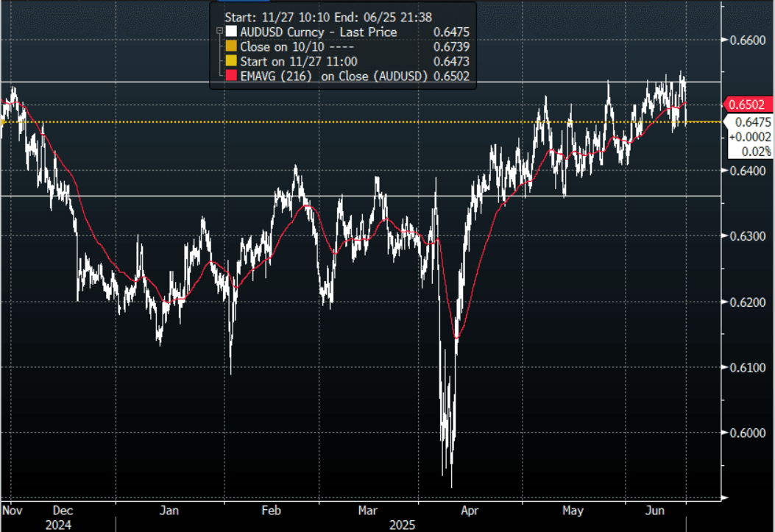Click the yellow start-level marker arrow at chart's left edge
Image resolution: width=775 pixels, height=532 pixels.
pos(3,121)
